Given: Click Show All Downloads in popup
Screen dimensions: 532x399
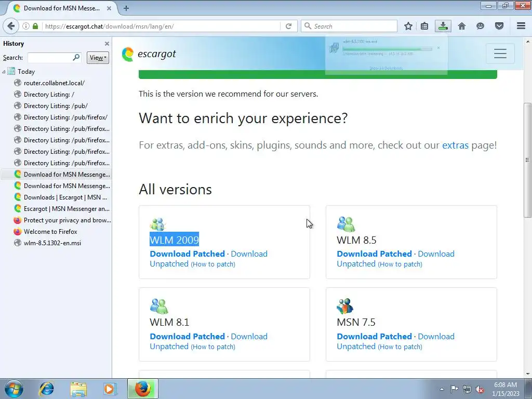Looking at the screenshot, I should (386, 68).
